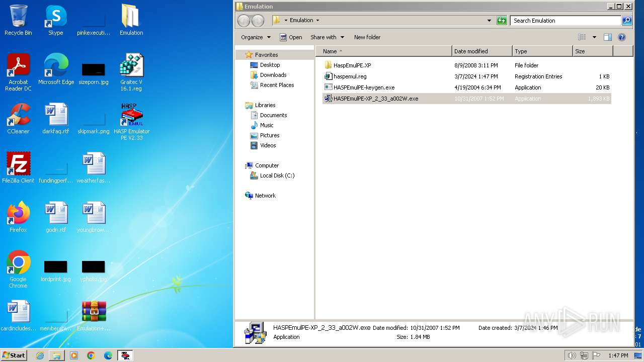Image resolution: width=644 pixels, height=362 pixels.
Task: Sort by Type column header
Action: 542,51
